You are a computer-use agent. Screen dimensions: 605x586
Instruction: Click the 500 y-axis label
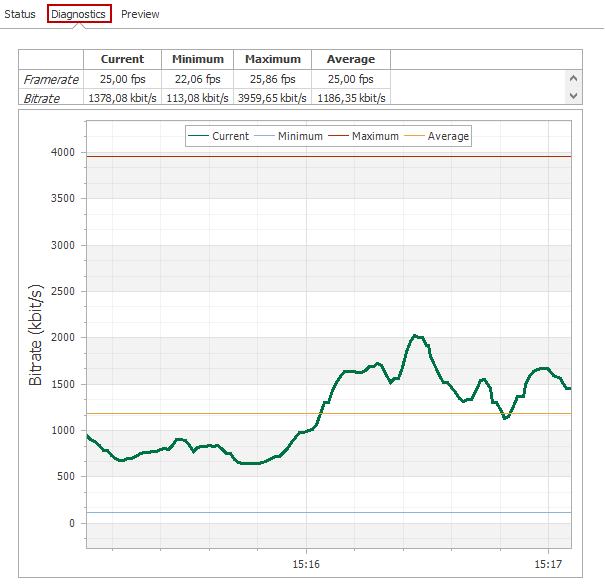click(x=66, y=476)
